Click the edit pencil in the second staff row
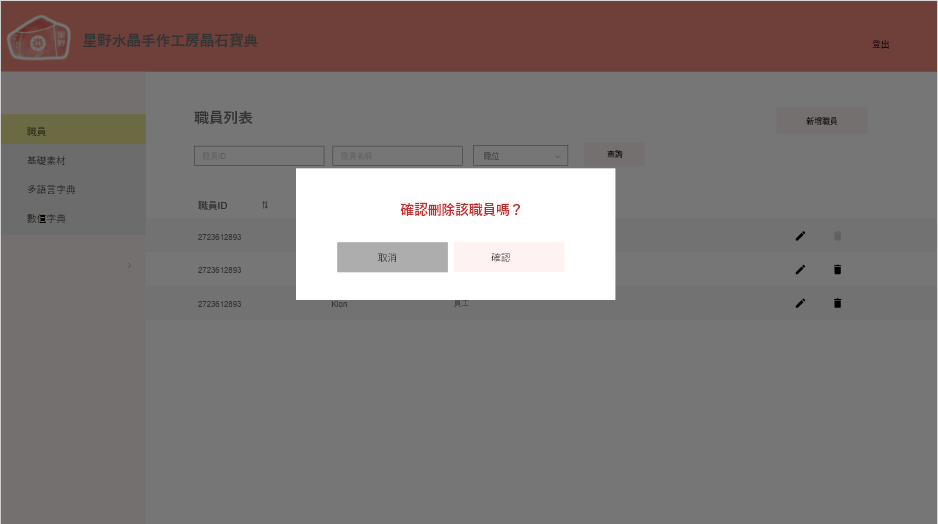This screenshot has width=938, height=524. [800, 270]
